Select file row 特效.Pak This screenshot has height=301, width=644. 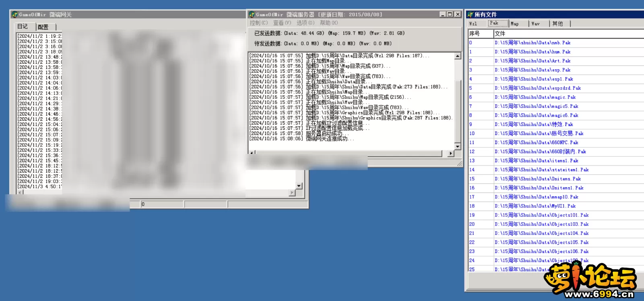click(x=556, y=125)
